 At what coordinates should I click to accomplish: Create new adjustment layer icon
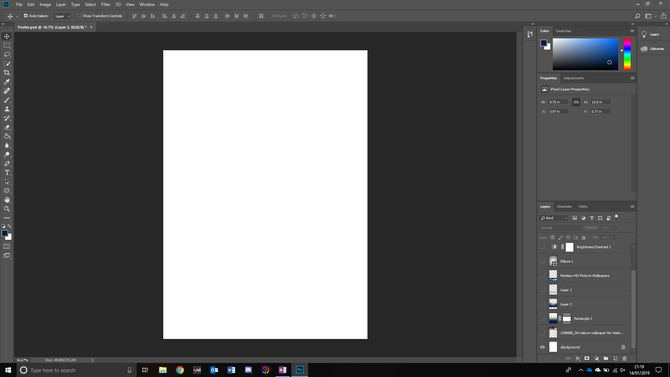[x=597, y=359]
